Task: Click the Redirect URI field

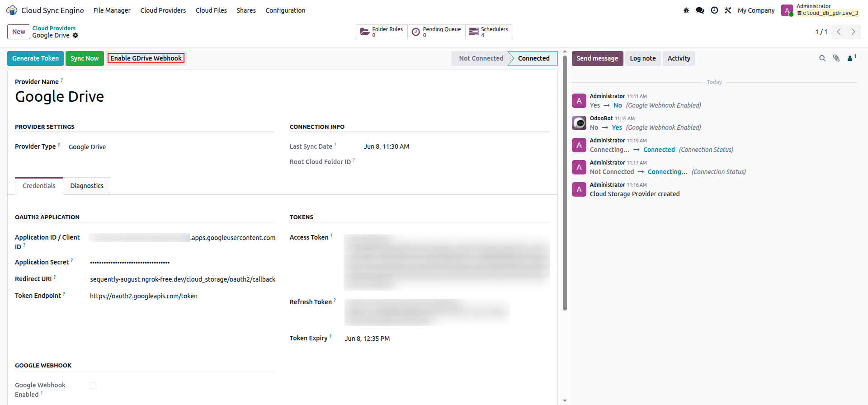Action: tap(182, 279)
